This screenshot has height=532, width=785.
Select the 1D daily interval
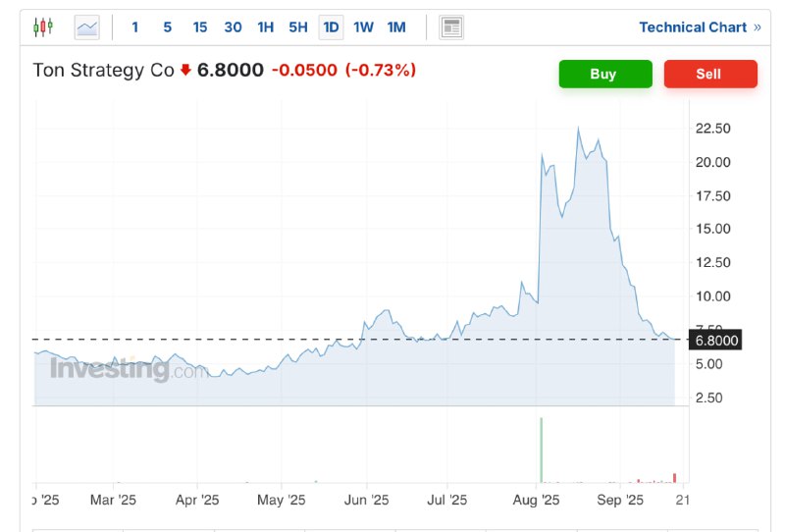pyautogui.click(x=332, y=27)
